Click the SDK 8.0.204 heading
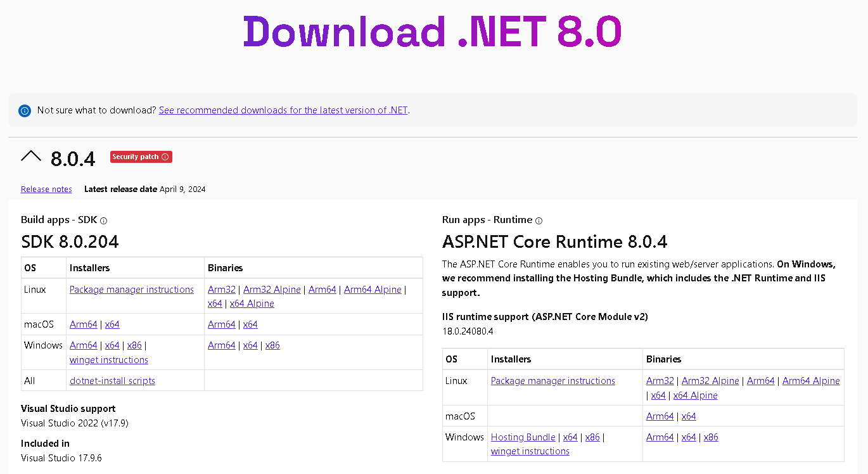Image resolution: width=868 pixels, height=474 pixels. [x=70, y=241]
